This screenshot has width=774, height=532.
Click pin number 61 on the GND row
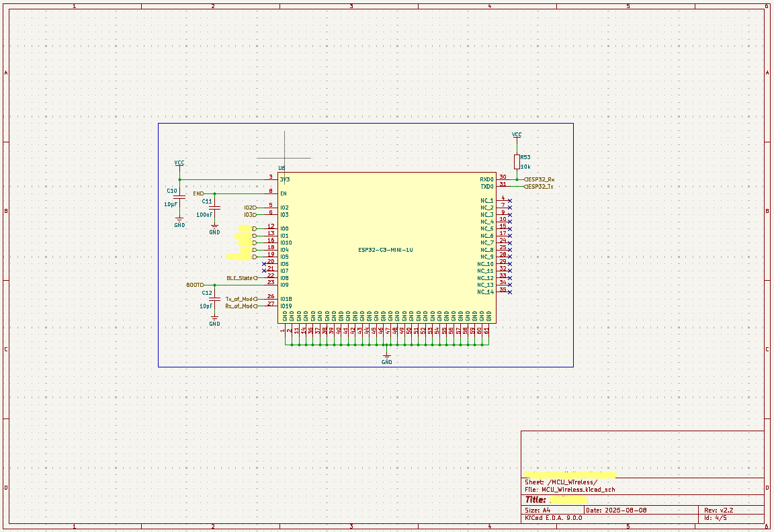[x=486, y=330]
